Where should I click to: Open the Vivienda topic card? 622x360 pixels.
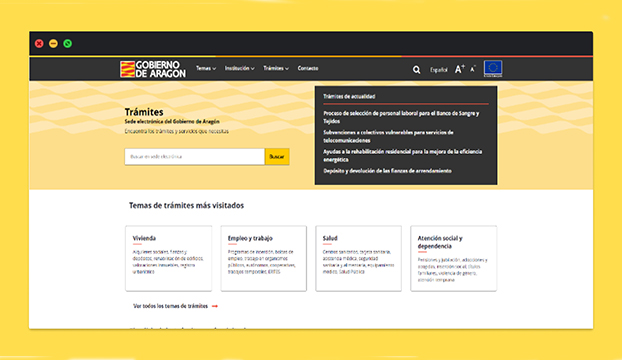pyautogui.click(x=169, y=259)
